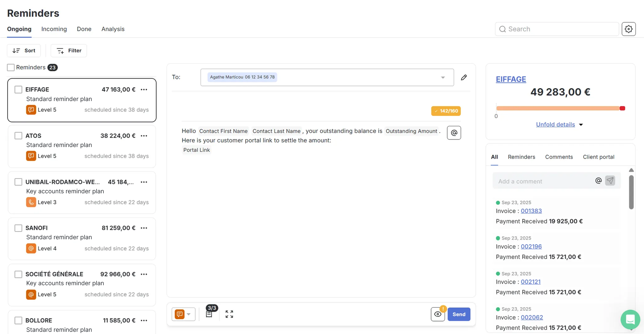Click the Outstanding Amount variable
Viewport: 644px width, 334px height.
[x=411, y=131]
